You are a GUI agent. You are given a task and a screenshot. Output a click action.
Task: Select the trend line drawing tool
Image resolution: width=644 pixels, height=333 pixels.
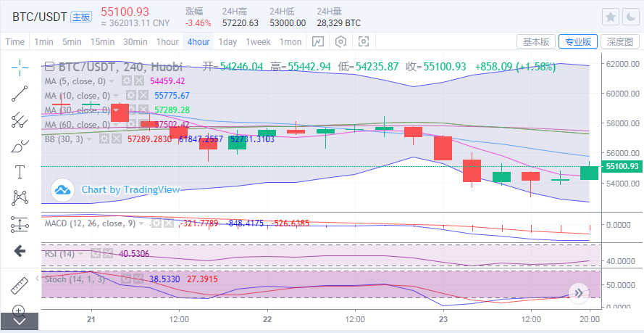click(20, 94)
